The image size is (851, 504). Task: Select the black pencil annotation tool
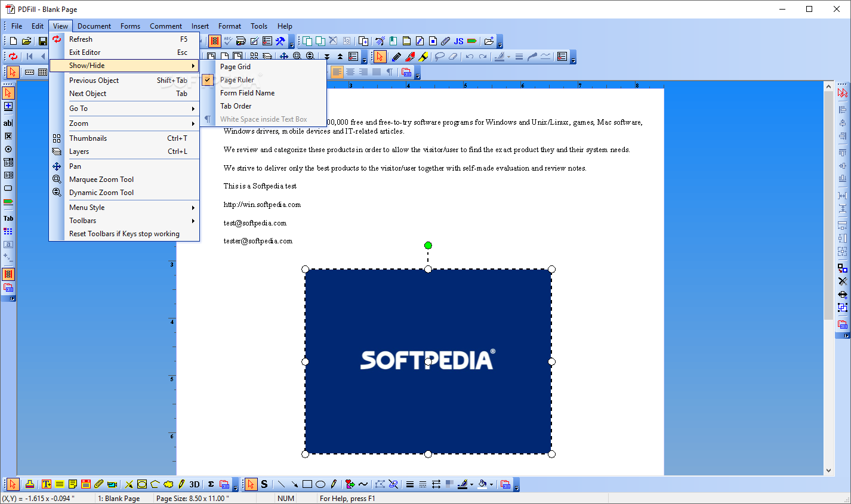click(x=396, y=57)
